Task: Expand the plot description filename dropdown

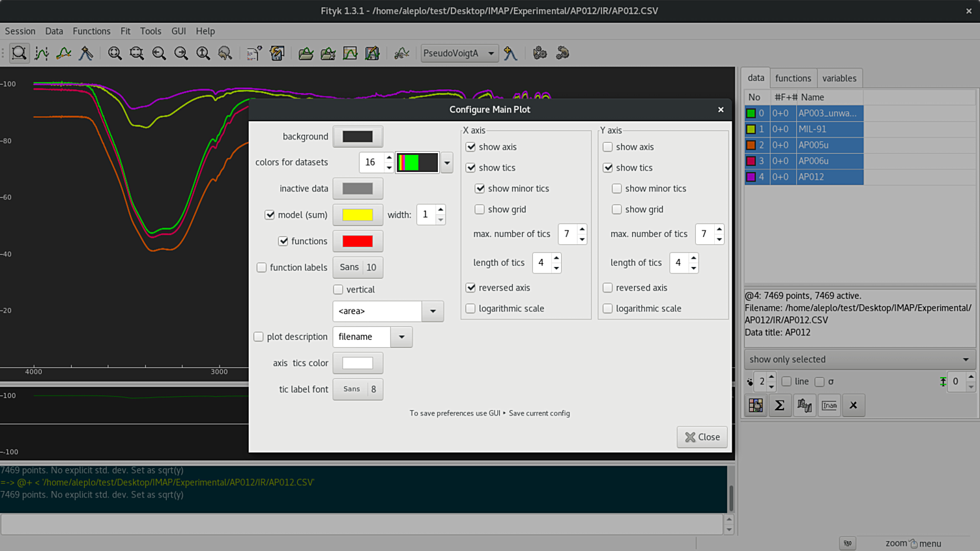Action: (401, 337)
